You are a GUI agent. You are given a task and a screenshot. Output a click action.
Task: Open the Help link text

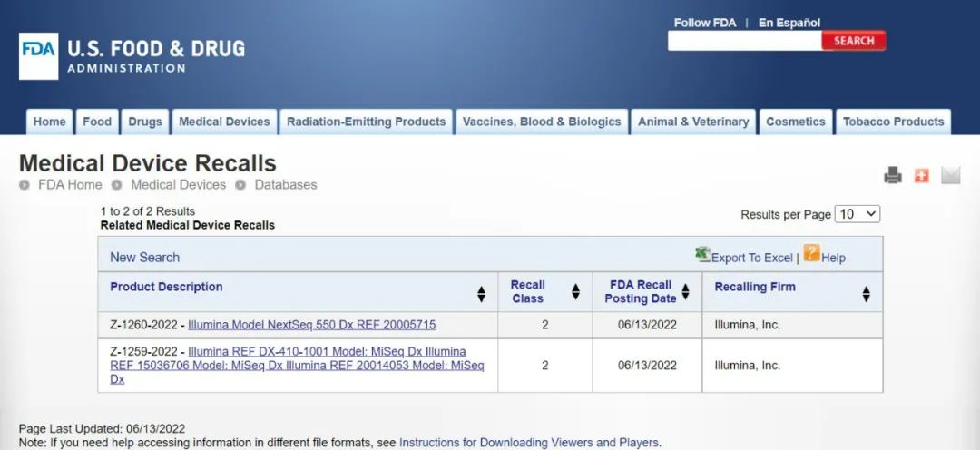833,259
